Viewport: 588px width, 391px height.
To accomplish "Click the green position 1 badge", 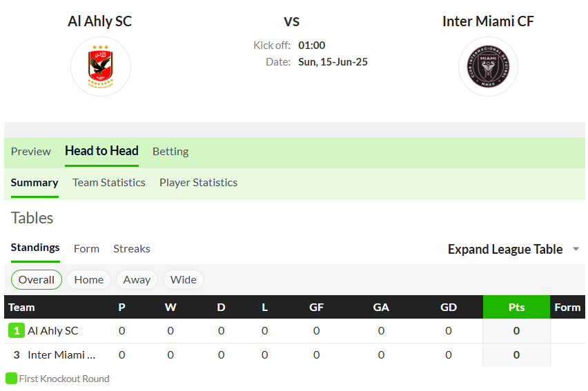I will coord(17,330).
